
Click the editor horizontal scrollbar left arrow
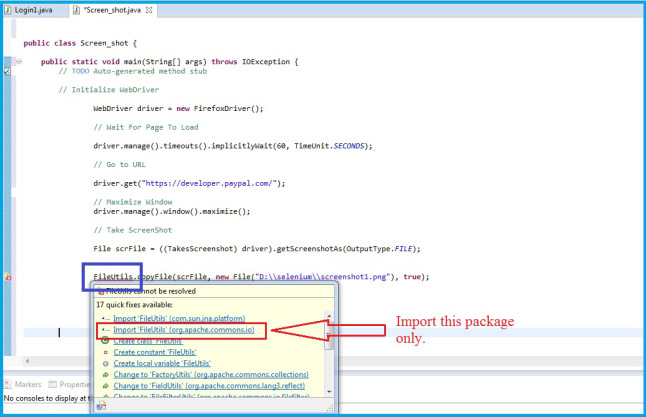click(x=28, y=361)
